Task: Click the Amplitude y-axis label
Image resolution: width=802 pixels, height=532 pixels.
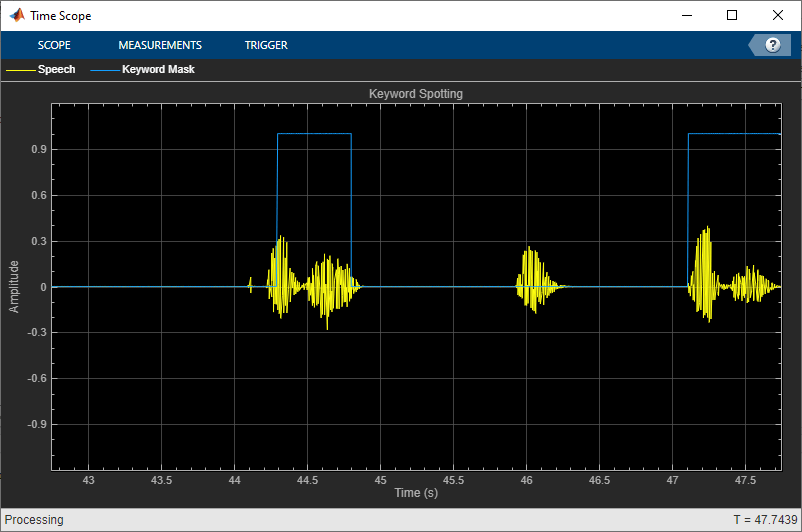Action: tap(14, 286)
